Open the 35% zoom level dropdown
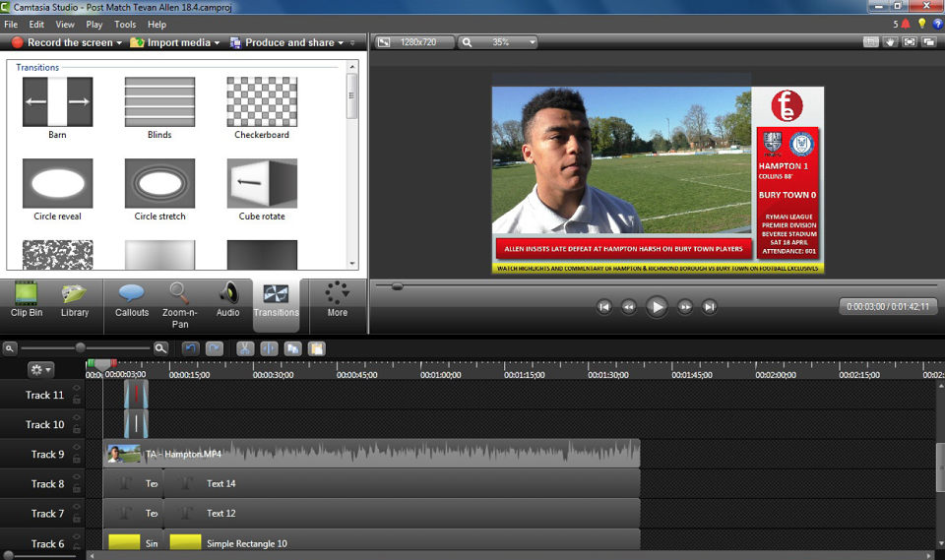945x560 pixels. [532, 42]
